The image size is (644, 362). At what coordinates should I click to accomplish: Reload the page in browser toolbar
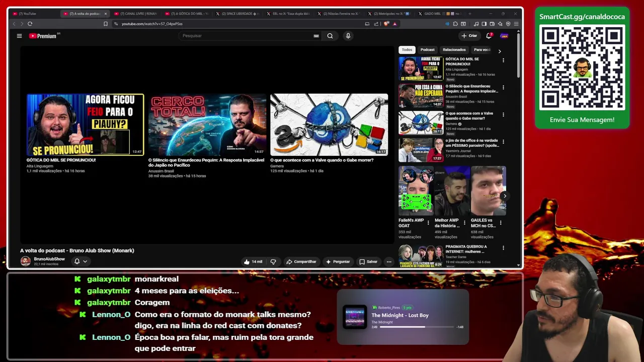tap(30, 24)
